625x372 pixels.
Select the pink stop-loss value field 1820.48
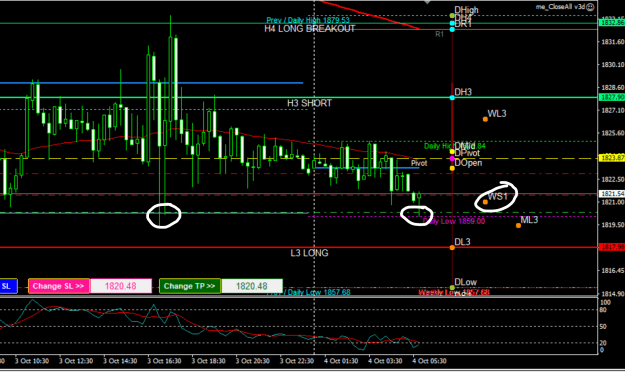(121, 286)
